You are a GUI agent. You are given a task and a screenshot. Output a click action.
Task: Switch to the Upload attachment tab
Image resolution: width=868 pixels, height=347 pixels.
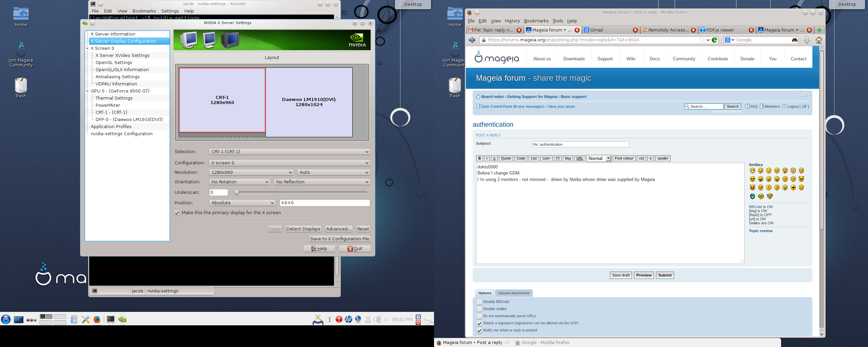pyautogui.click(x=513, y=293)
